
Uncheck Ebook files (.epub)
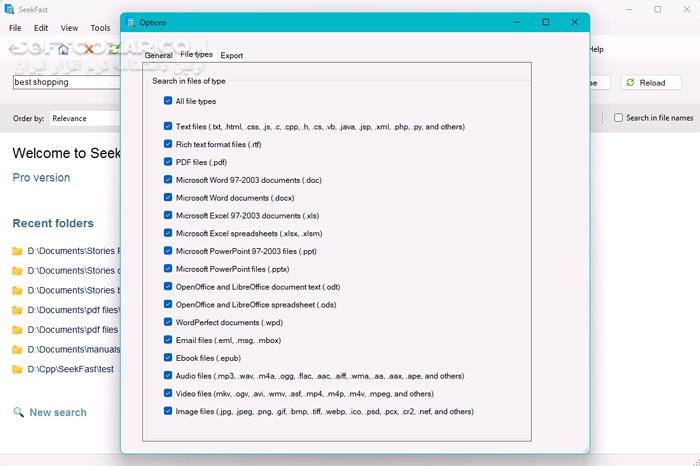click(168, 358)
